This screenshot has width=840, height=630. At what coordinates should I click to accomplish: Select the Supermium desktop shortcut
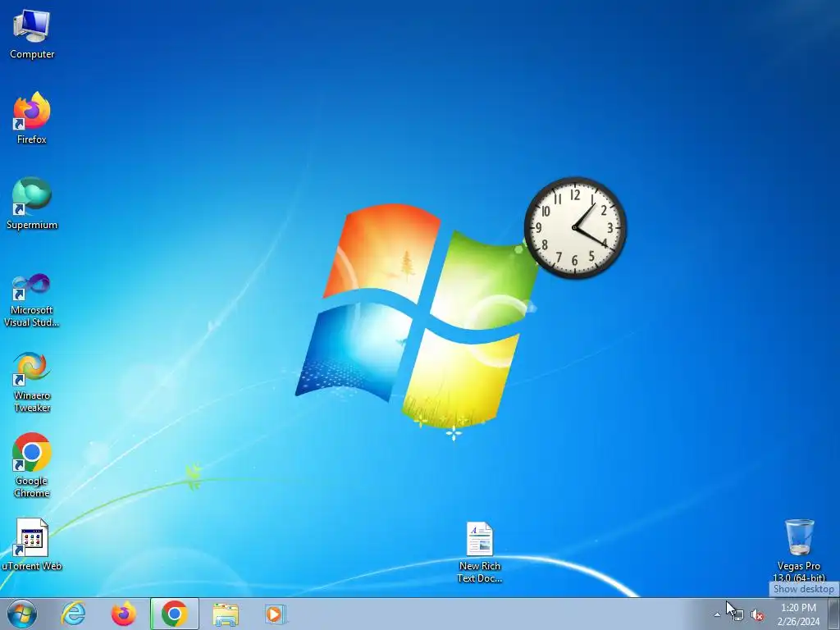pyautogui.click(x=32, y=203)
